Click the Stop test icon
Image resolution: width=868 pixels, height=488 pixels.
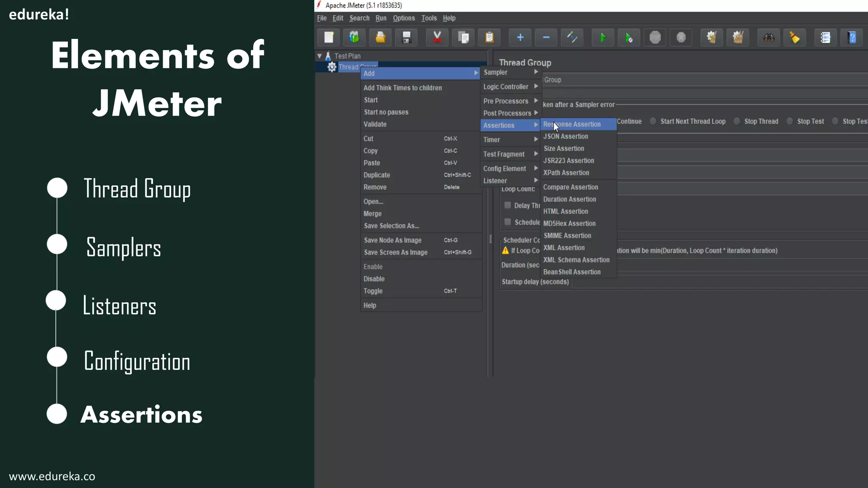coord(655,37)
